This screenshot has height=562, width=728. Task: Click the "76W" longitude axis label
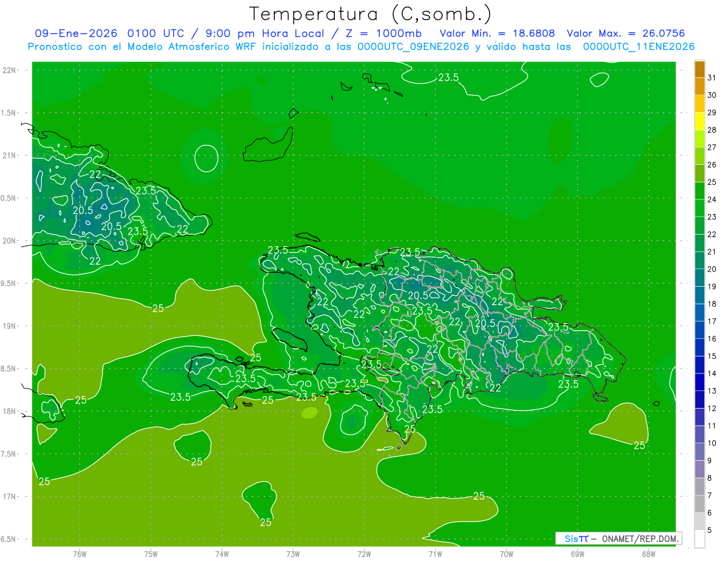(79, 554)
